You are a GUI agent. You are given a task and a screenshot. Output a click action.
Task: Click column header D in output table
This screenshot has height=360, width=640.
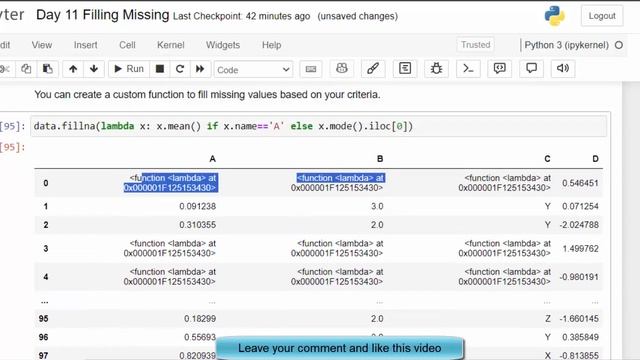coord(595,159)
